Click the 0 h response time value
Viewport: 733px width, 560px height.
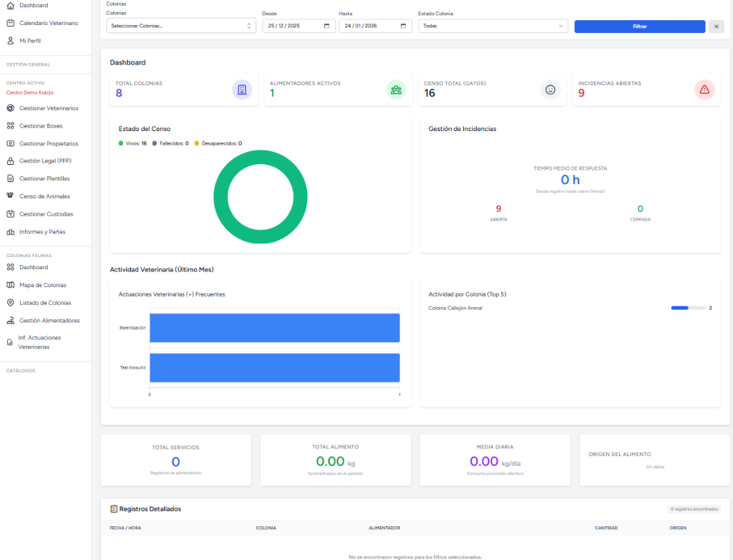pyautogui.click(x=571, y=180)
